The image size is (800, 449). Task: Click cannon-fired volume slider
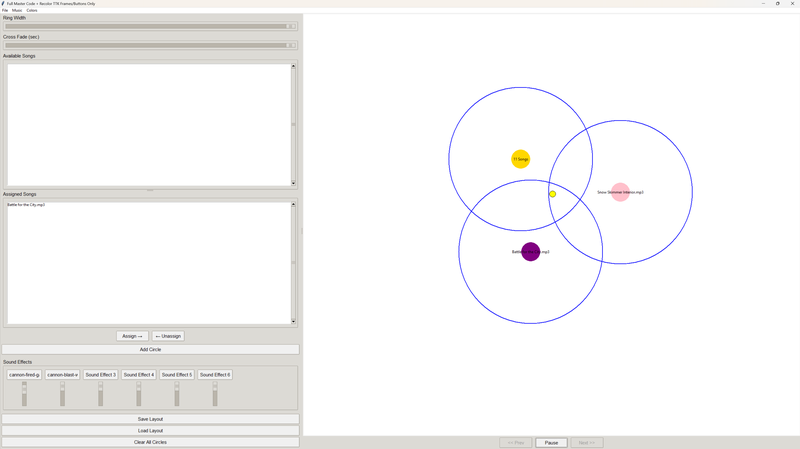pyautogui.click(x=24, y=394)
